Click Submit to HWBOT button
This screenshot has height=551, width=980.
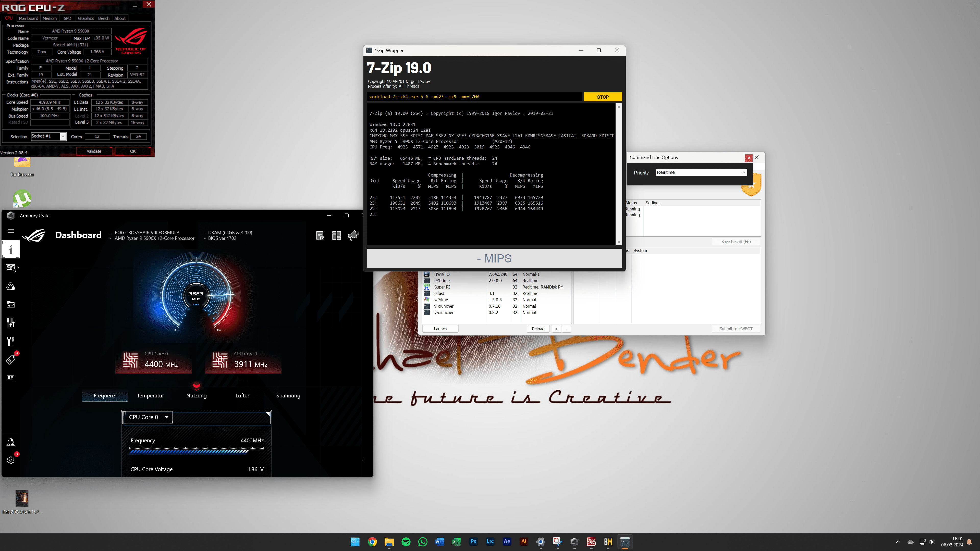(x=736, y=329)
